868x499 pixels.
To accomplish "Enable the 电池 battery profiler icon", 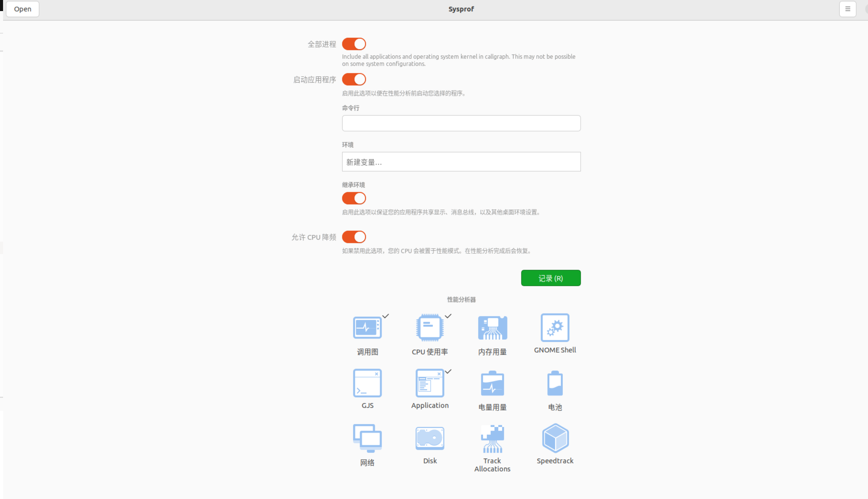I will (555, 383).
